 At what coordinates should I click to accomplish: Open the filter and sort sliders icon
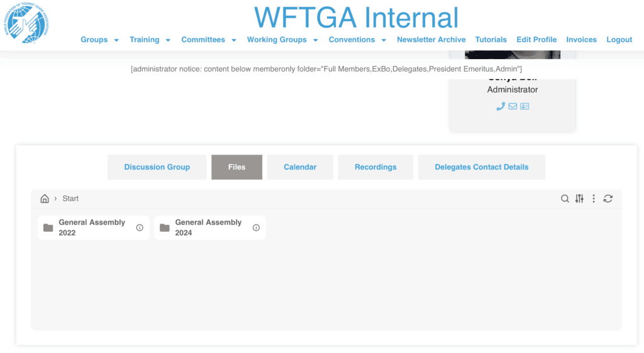click(579, 198)
